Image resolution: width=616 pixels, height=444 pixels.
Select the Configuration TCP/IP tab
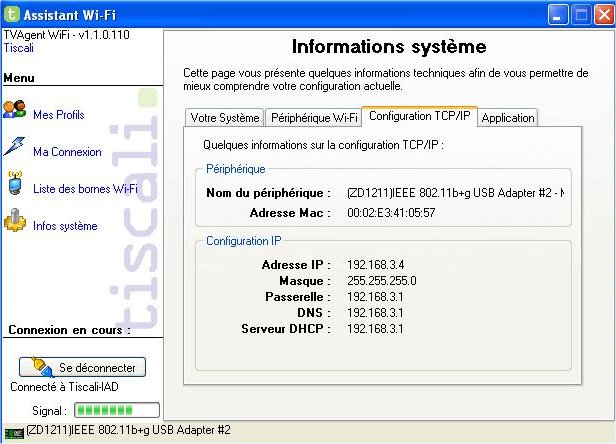(420, 116)
